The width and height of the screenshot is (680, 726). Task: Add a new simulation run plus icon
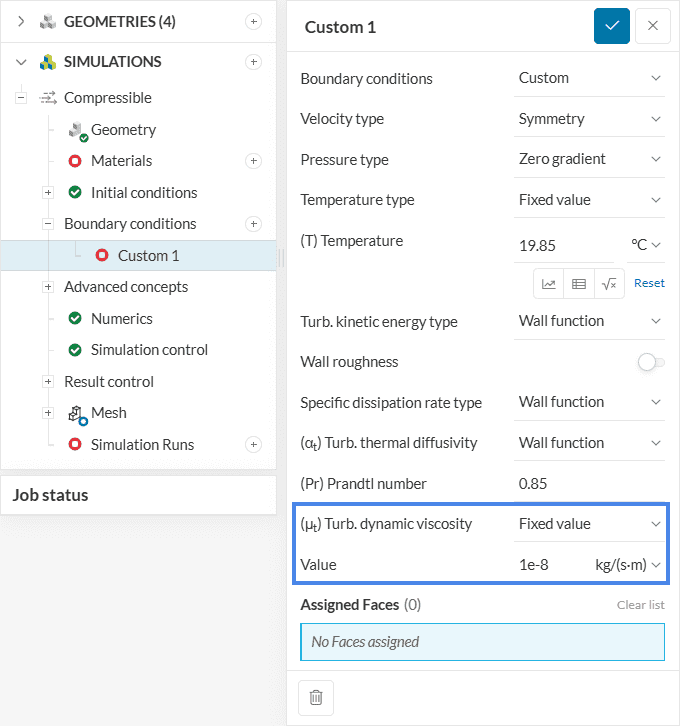coord(254,444)
